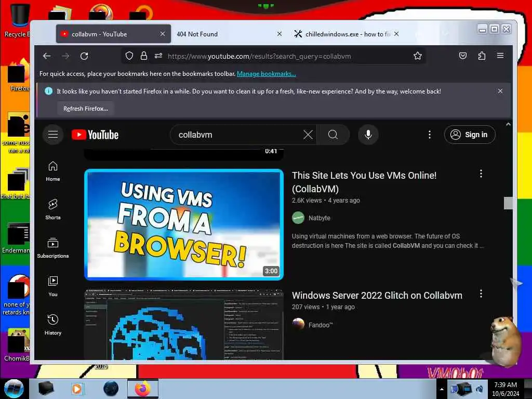This screenshot has width=532, height=399.
Task: Open the Fandoo channel name link
Action: coord(320,325)
